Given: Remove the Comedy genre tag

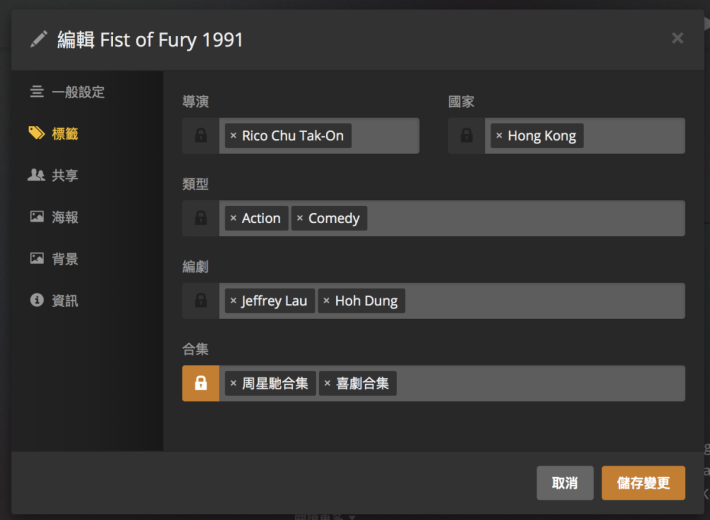Looking at the screenshot, I should point(300,218).
